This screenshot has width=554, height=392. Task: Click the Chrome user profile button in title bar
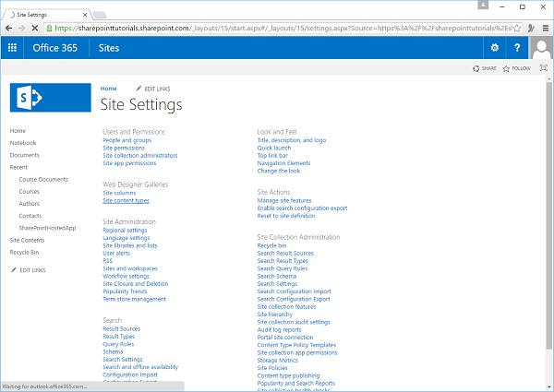pos(483,5)
